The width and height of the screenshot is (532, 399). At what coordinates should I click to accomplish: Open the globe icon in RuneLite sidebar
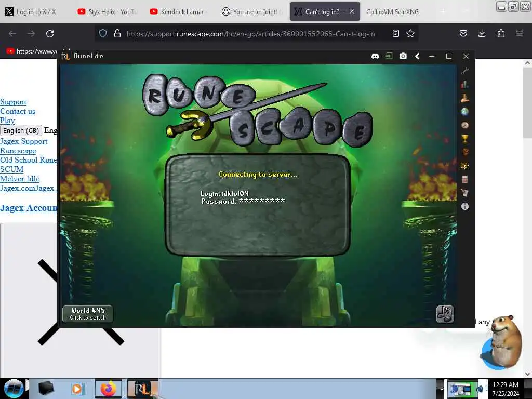tap(465, 112)
